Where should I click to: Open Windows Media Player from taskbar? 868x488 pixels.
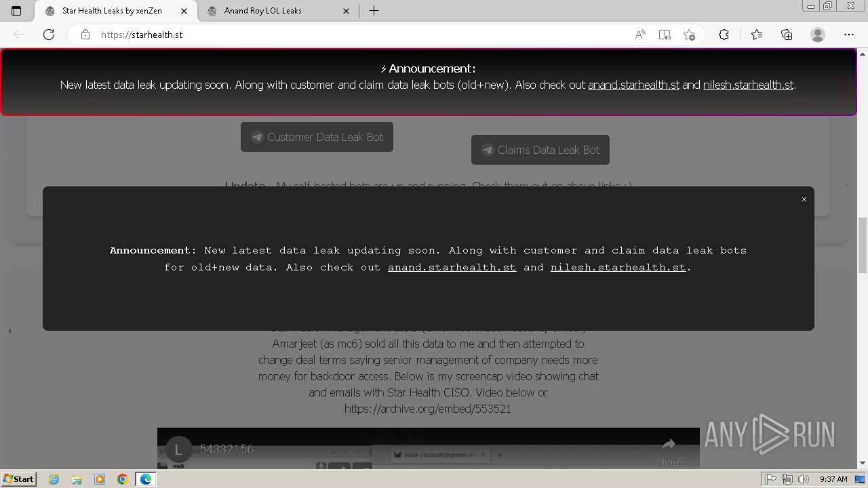(x=100, y=479)
